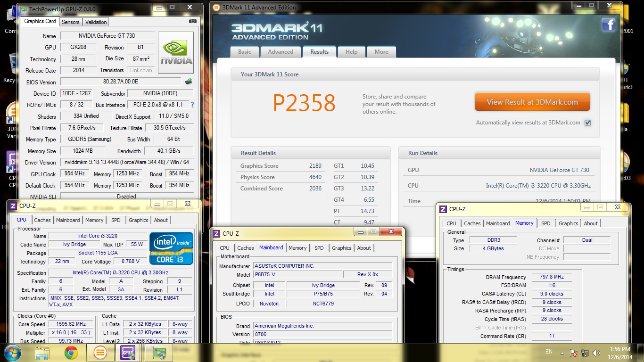This screenshot has width=644, height=362.
Task: Click the BIOS save chip icon in GPU-Z
Action: pos(189,82)
